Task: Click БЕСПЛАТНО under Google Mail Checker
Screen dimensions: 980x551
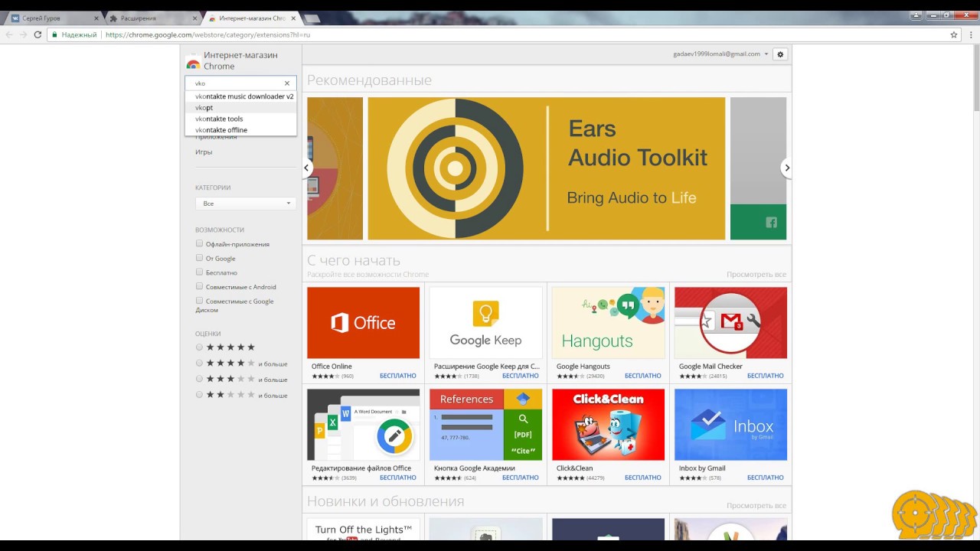Action: click(x=766, y=376)
